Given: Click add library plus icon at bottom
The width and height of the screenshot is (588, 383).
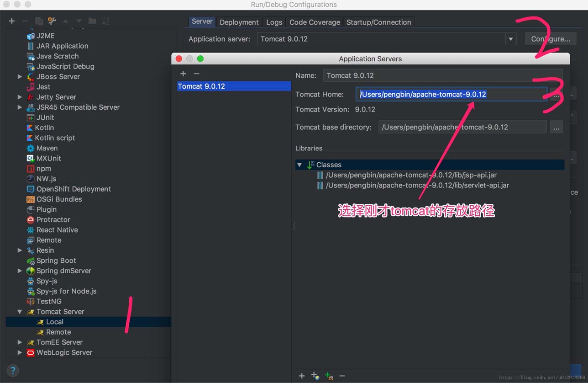Looking at the screenshot, I should [x=302, y=376].
